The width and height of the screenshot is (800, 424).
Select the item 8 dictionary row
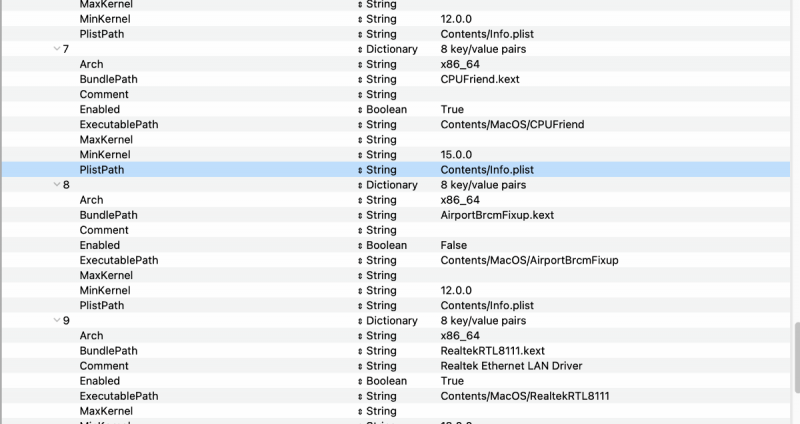tap(396, 185)
